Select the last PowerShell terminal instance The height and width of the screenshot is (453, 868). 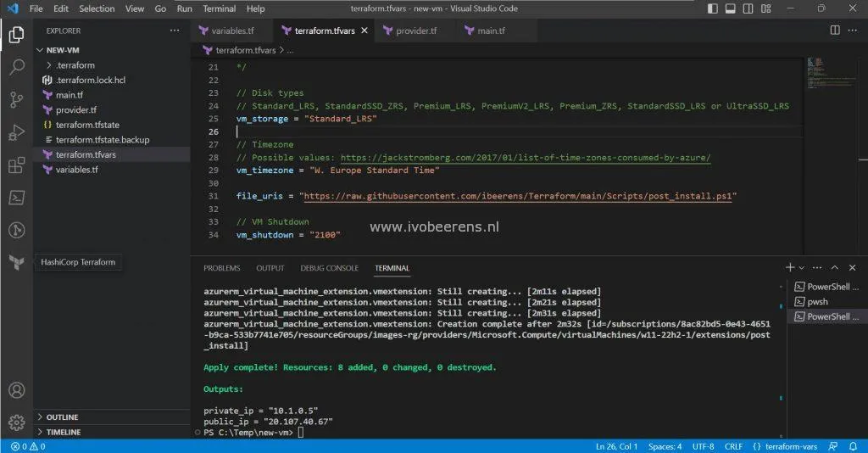pos(827,316)
